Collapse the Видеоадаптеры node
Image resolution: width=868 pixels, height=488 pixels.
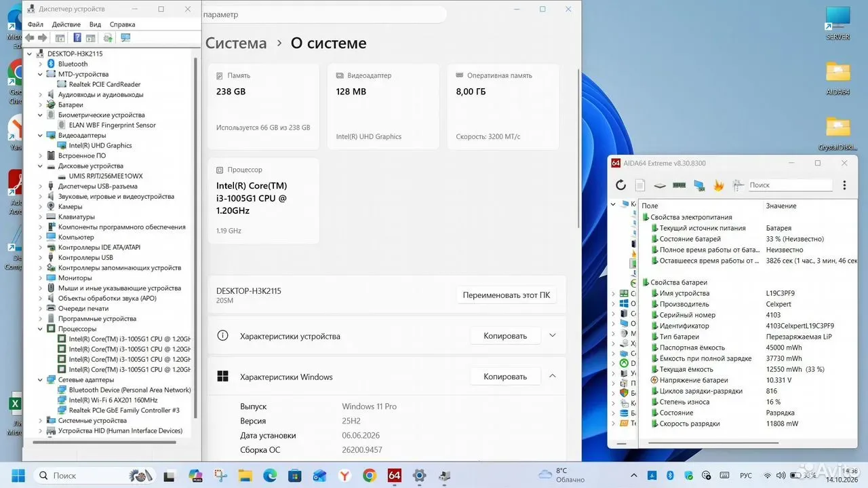tap(41, 135)
